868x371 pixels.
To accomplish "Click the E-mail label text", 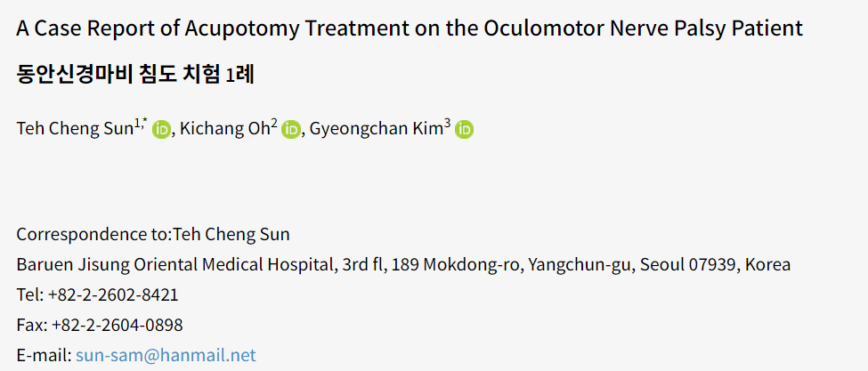I will tap(44, 355).
